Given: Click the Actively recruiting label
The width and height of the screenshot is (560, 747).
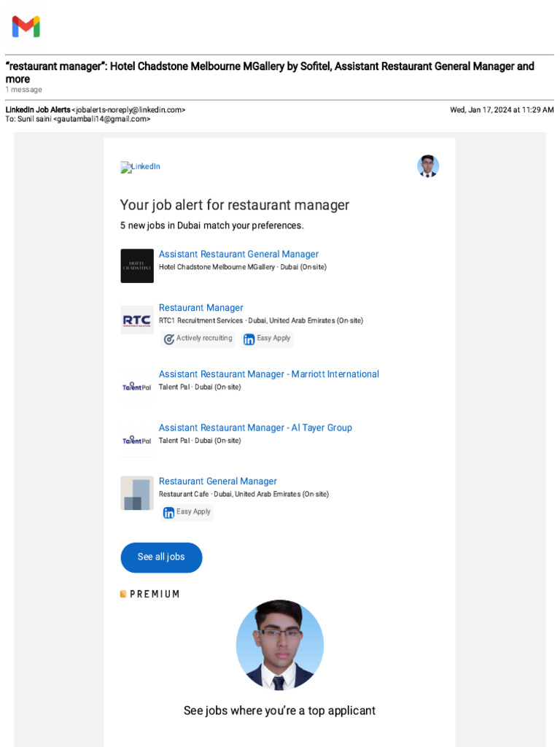Looking at the screenshot, I should click(x=204, y=338).
